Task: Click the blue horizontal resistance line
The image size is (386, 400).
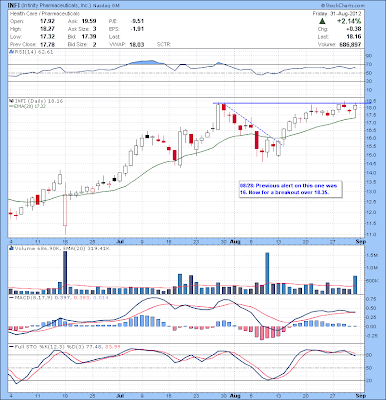Action: [292, 103]
